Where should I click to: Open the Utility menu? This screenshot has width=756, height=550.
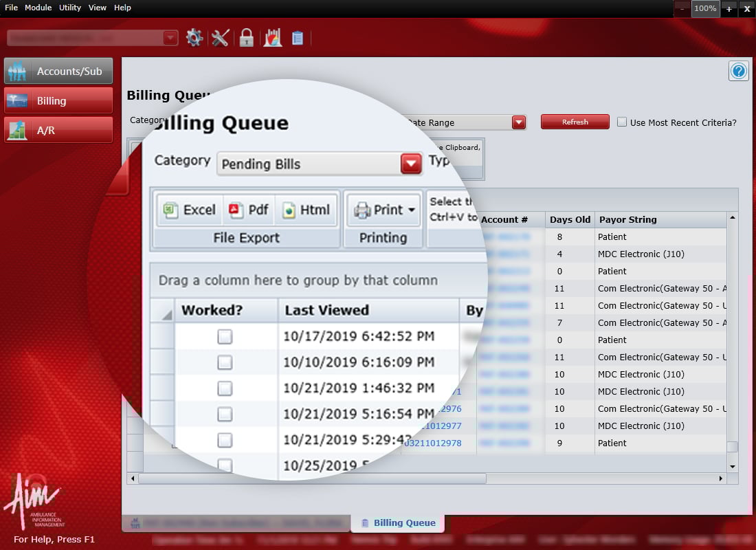(69, 8)
